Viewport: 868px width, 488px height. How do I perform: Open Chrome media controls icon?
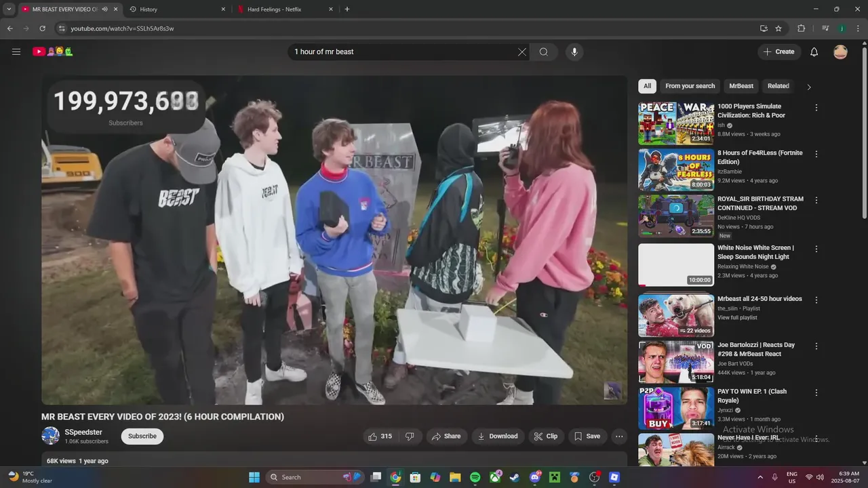click(x=825, y=28)
